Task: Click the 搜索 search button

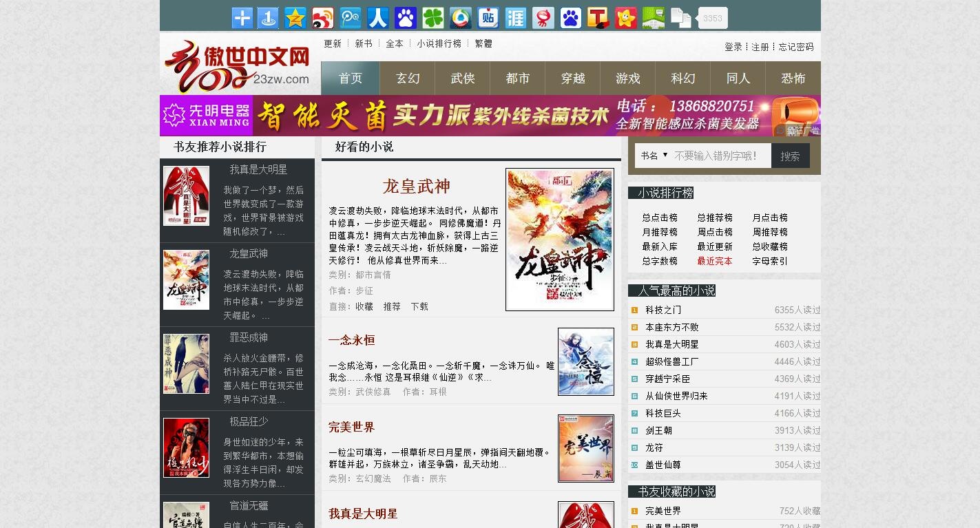Action: tap(790, 156)
